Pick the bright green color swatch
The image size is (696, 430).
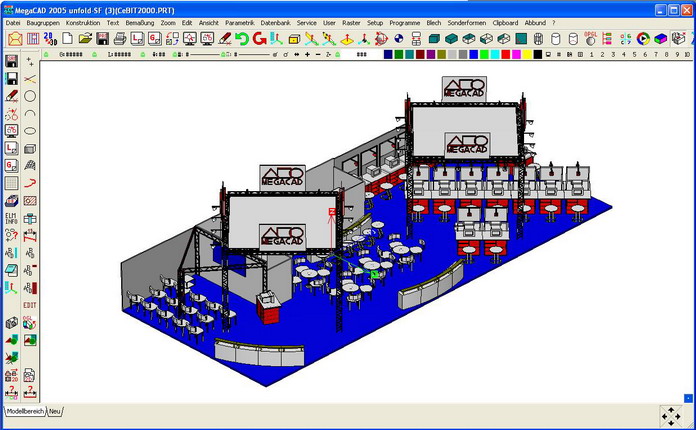click(484, 55)
